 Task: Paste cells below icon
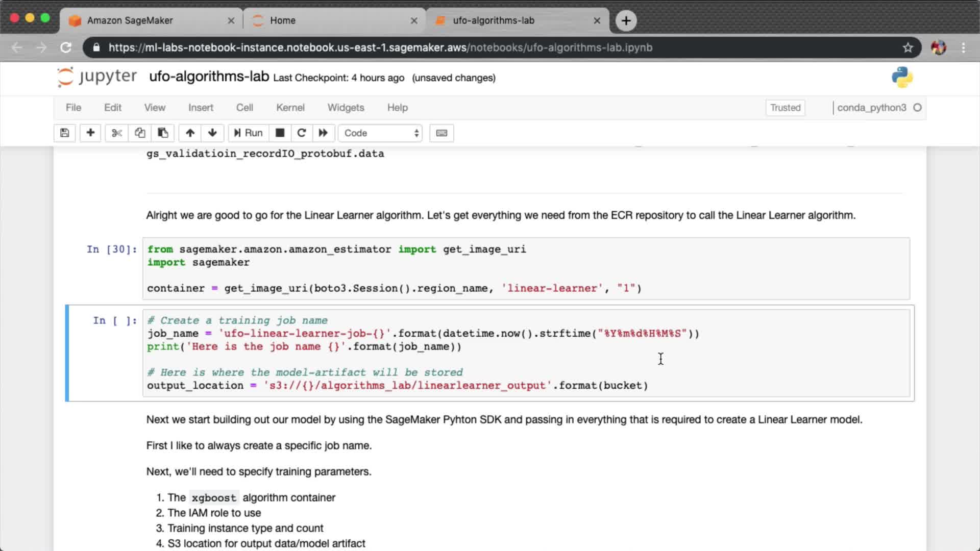click(163, 133)
